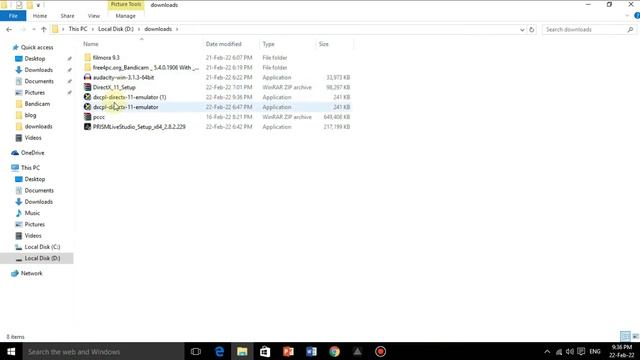Click the Picture Tools contextual tab header
640x360 pixels.
click(126, 4)
